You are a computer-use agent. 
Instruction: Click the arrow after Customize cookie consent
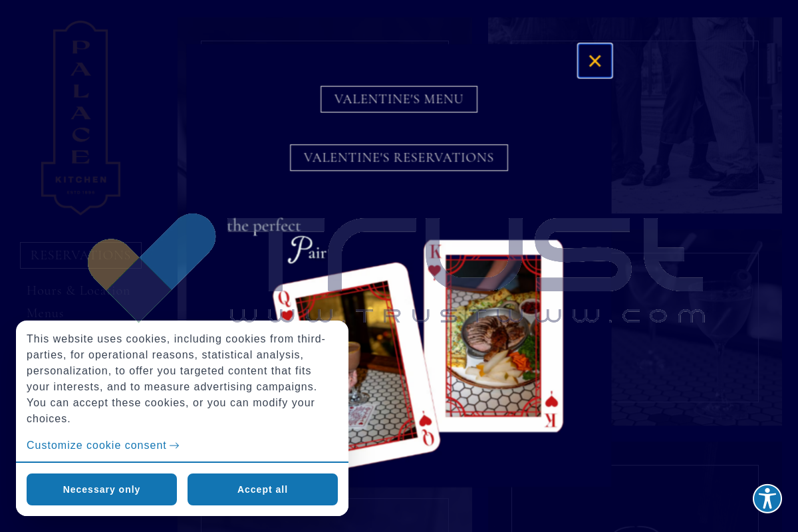174,446
